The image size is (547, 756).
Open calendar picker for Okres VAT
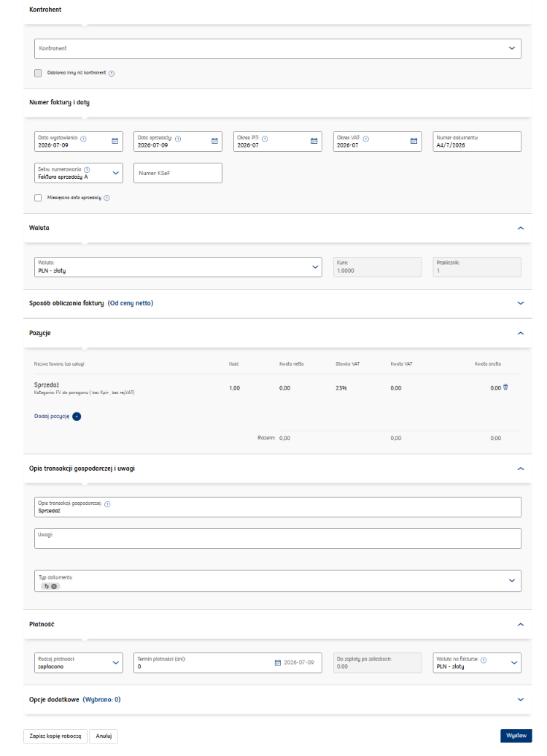tap(414, 142)
